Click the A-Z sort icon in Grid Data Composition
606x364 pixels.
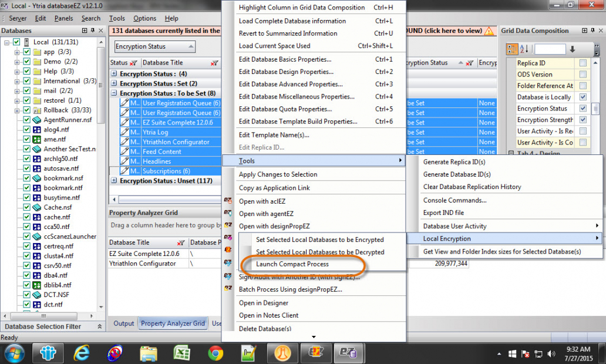click(x=524, y=49)
